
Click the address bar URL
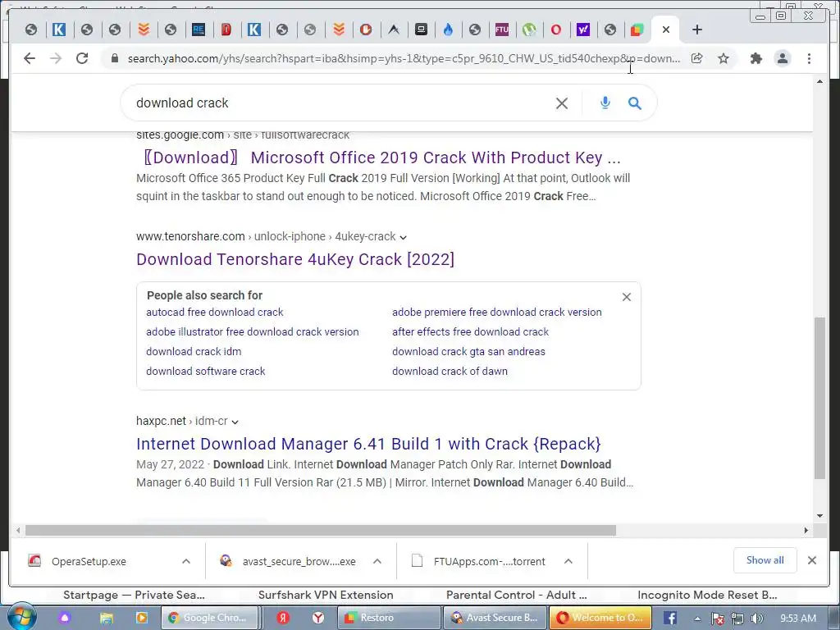click(x=404, y=58)
